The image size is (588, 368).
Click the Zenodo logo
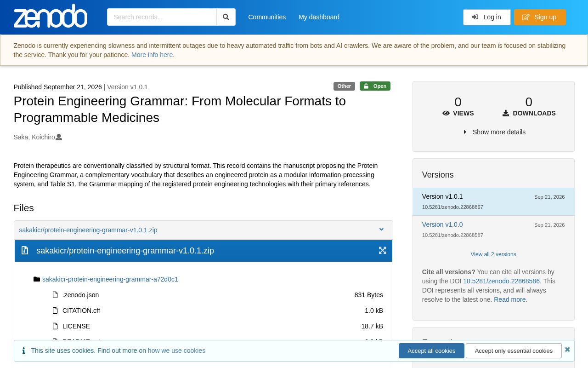(51, 16)
